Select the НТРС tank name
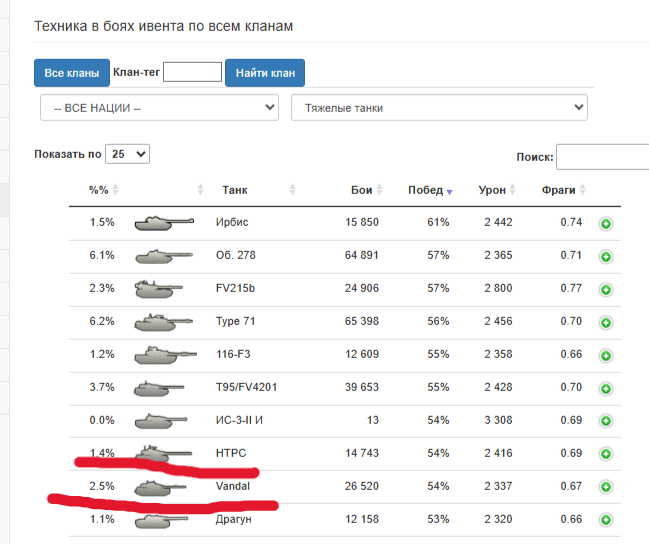The image size is (649, 544). point(231,453)
